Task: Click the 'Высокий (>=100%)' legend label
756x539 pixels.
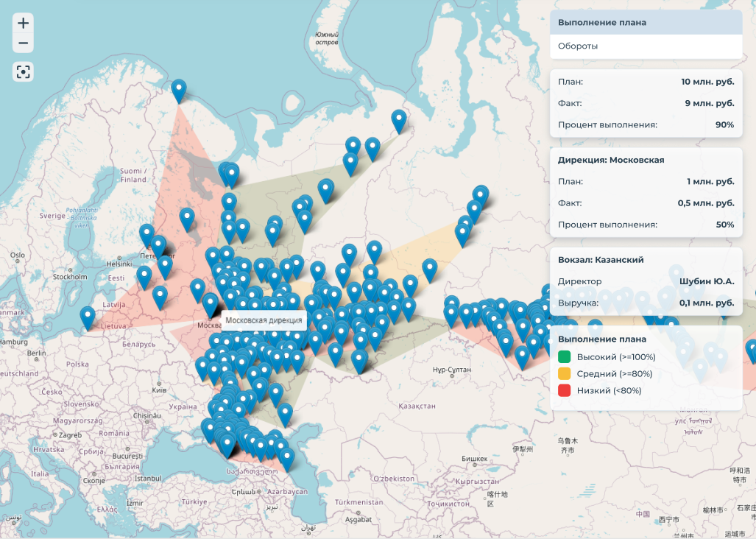Action: click(x=616, y=357)
